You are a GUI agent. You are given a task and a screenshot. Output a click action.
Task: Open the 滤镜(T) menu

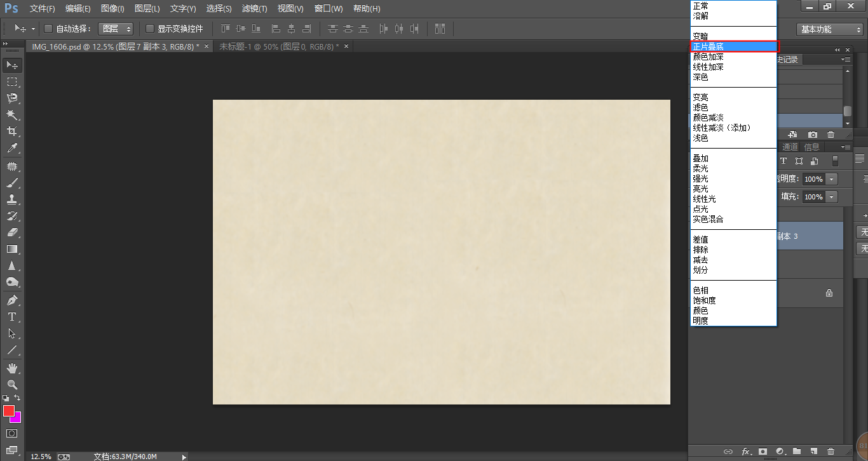(254, 9)
